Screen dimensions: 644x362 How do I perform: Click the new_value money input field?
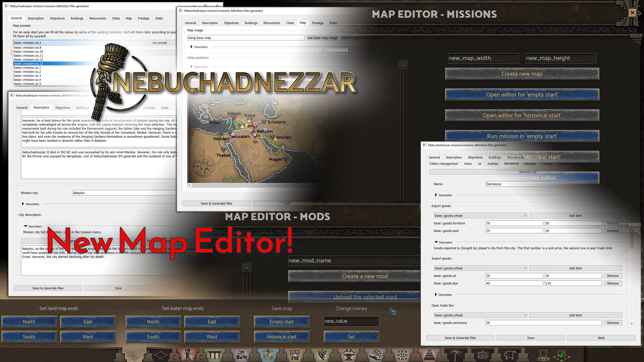tap(351, 321)
